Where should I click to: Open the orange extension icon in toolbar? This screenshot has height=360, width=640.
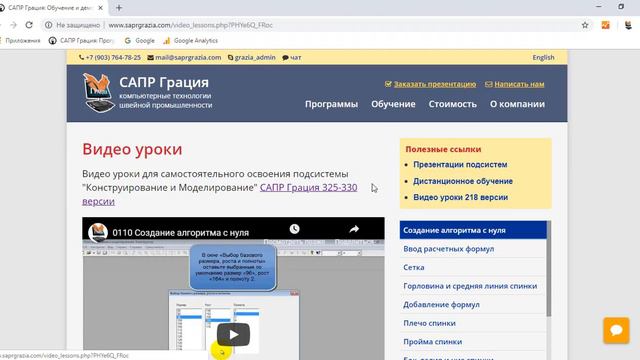[605, 25]
